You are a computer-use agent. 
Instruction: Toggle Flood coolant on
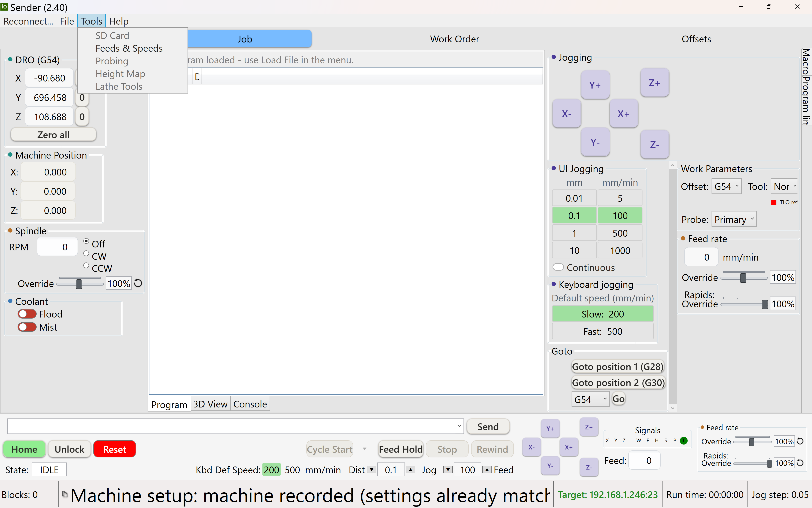(x=27, y=314)
